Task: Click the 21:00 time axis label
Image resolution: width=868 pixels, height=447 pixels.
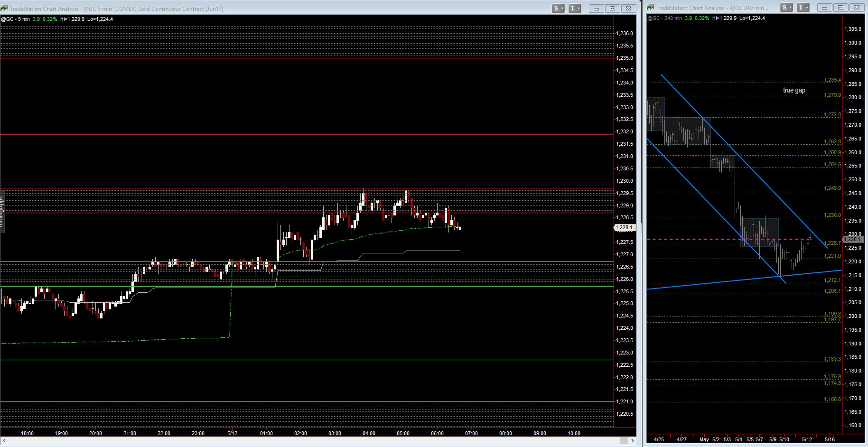Action: [130, 433]
